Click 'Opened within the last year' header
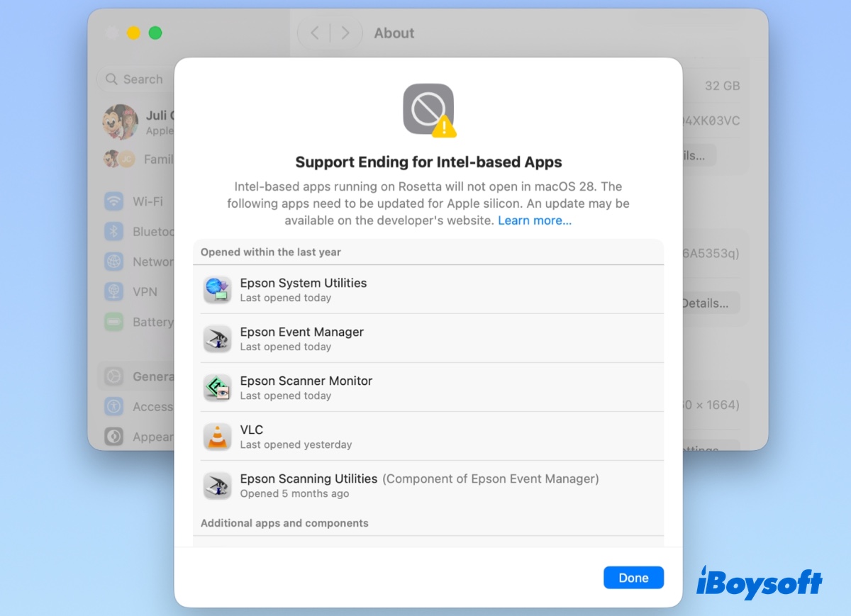Screen dimensions: 851x616 (x=271, y=252)
